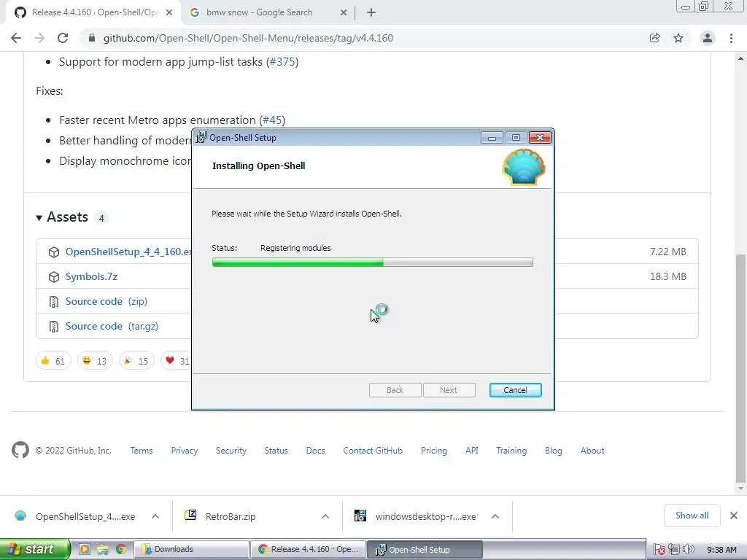The image size is (747, 560).
Task: Click the volume speaker tray icon
Action: 689,550
